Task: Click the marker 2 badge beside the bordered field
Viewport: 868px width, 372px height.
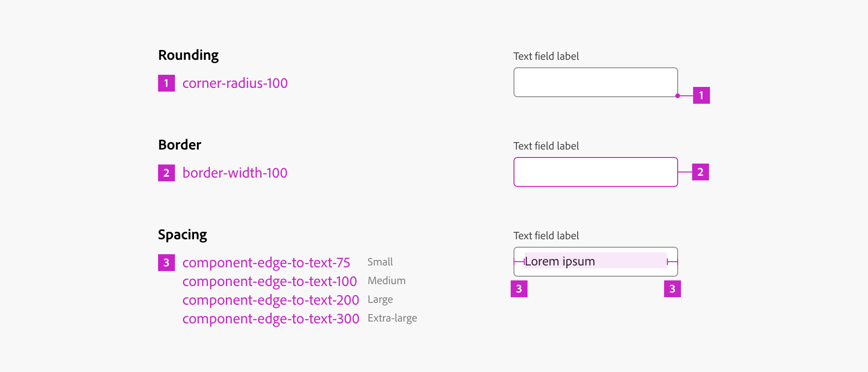Action: pyautogui.click(x=700, y=172)
